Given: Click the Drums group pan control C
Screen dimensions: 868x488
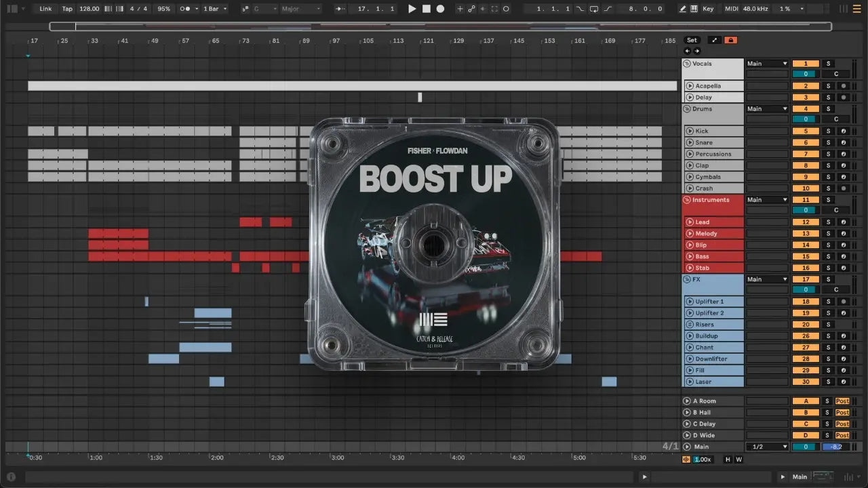Looking at the screenshot, I should [836, 119].
